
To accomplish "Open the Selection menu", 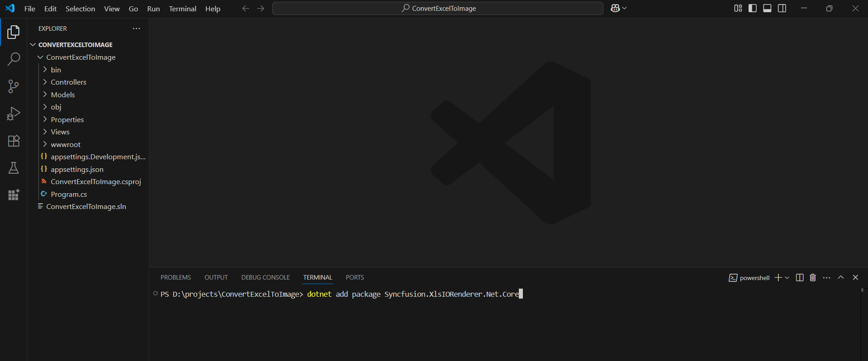I will coord(80,9).
